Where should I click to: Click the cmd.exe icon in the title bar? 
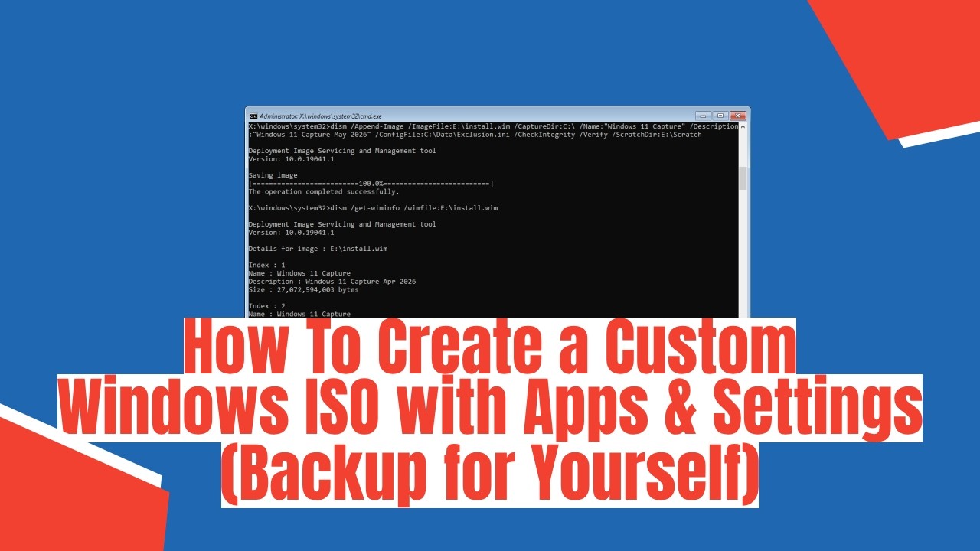pos(253,116)
